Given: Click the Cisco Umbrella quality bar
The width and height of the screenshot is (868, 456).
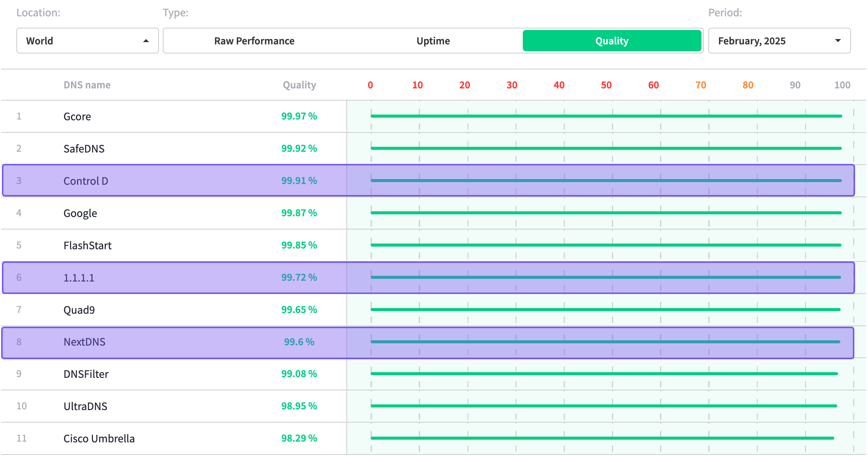Looking at the screenshot, I should (602, 438).
